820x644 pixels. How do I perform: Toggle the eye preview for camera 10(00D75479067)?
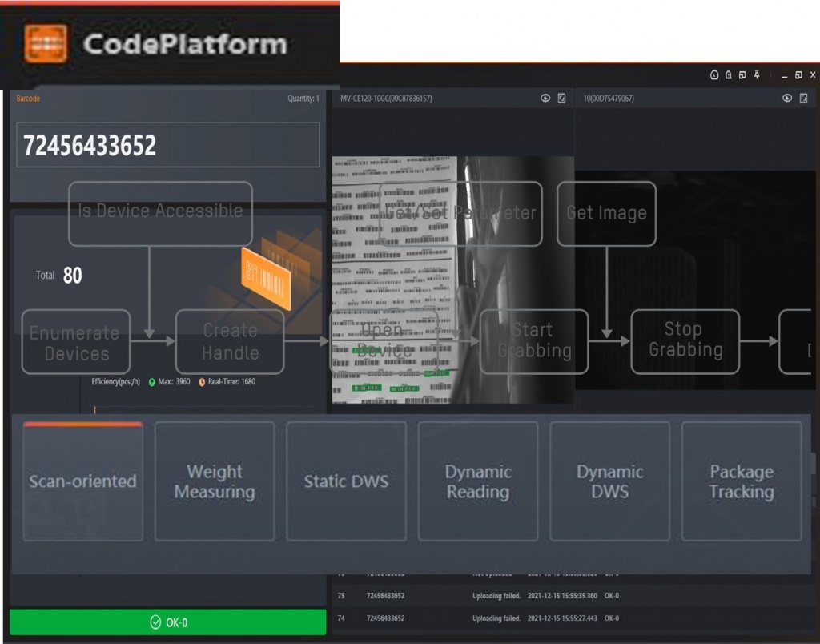[x=786, y=98]
